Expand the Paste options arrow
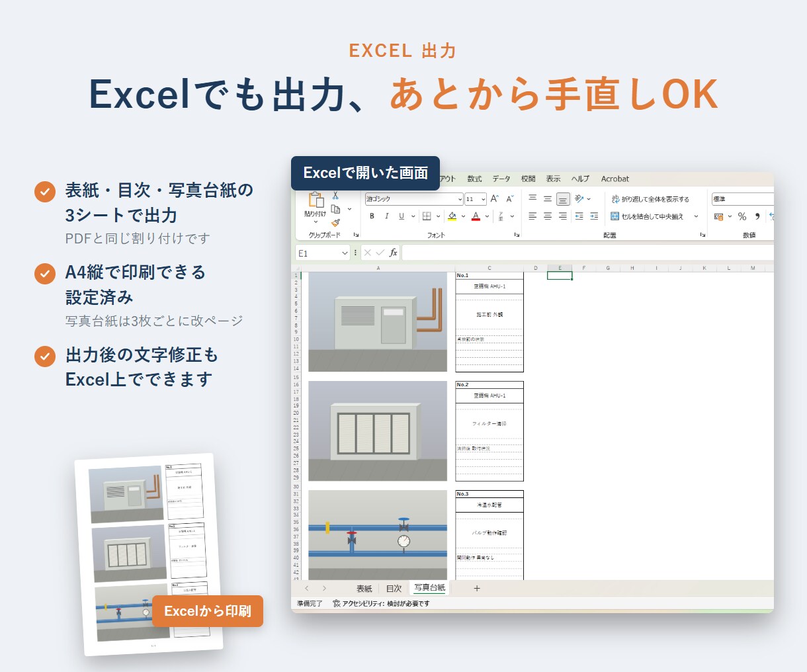This screenshot has height=672, width=807. (x=316, y=222)
